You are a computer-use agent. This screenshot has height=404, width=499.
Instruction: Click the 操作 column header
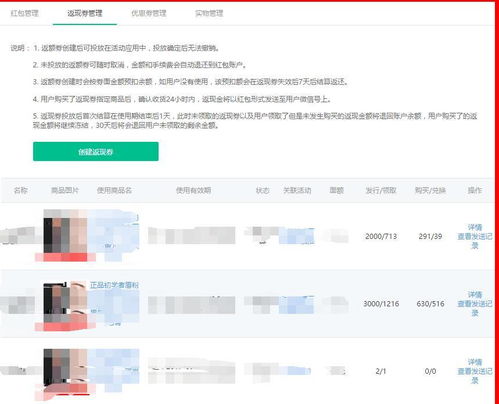475,190
